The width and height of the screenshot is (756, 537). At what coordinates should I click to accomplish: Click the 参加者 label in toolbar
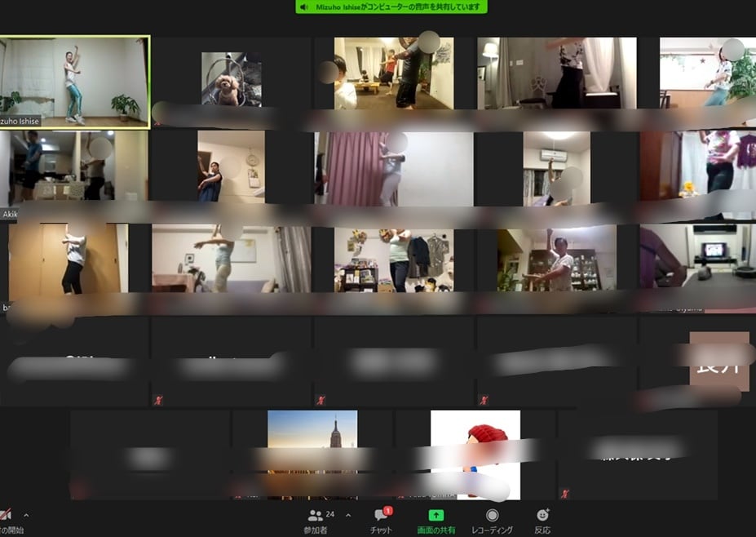click(x=316, y=530)
